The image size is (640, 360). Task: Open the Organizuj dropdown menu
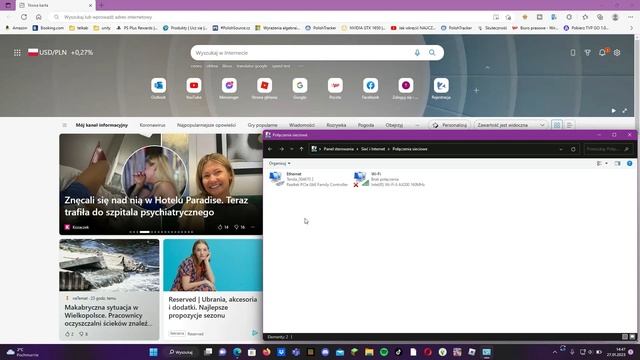280,163
